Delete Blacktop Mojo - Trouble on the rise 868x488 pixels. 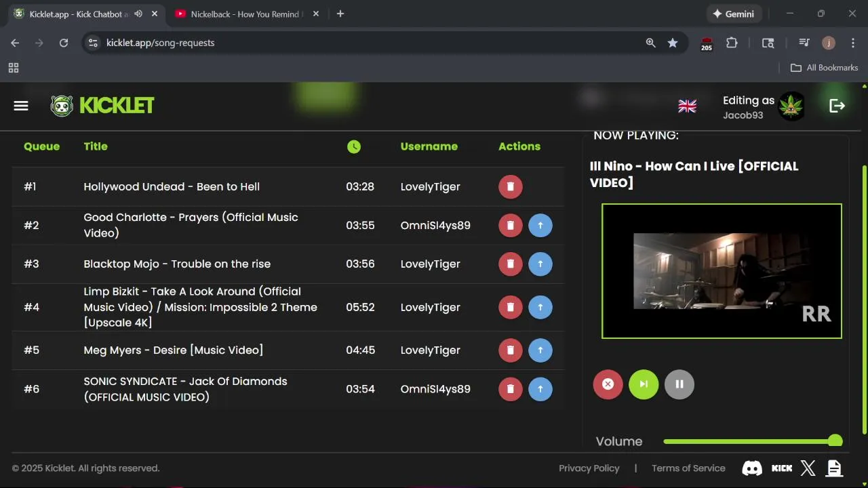(511, 264)
